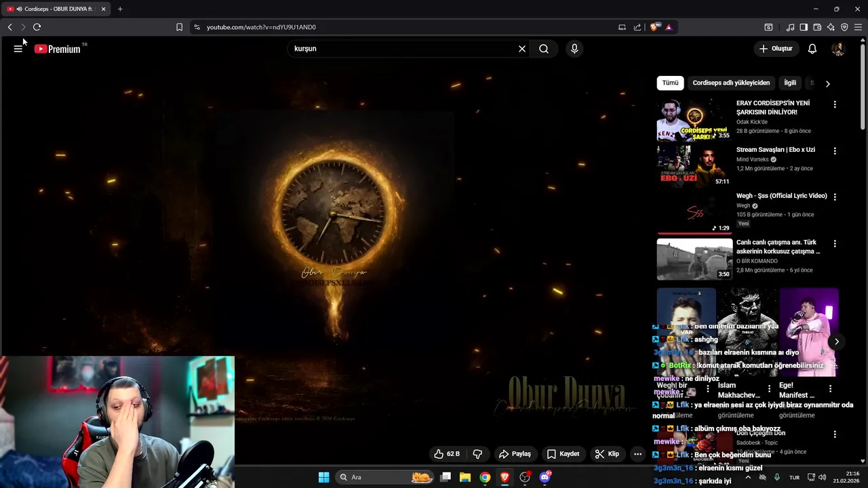Select the İlgili filter chip
The image size is (868, 488).
(x=790, y=83)
